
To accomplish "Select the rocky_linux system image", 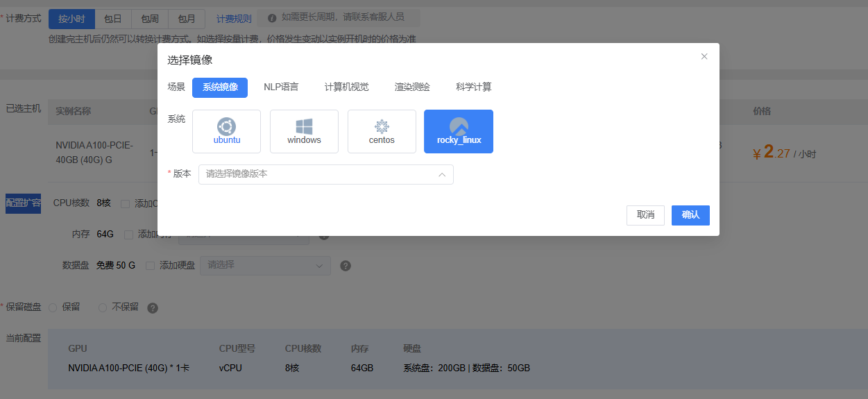I will (459, 131).
